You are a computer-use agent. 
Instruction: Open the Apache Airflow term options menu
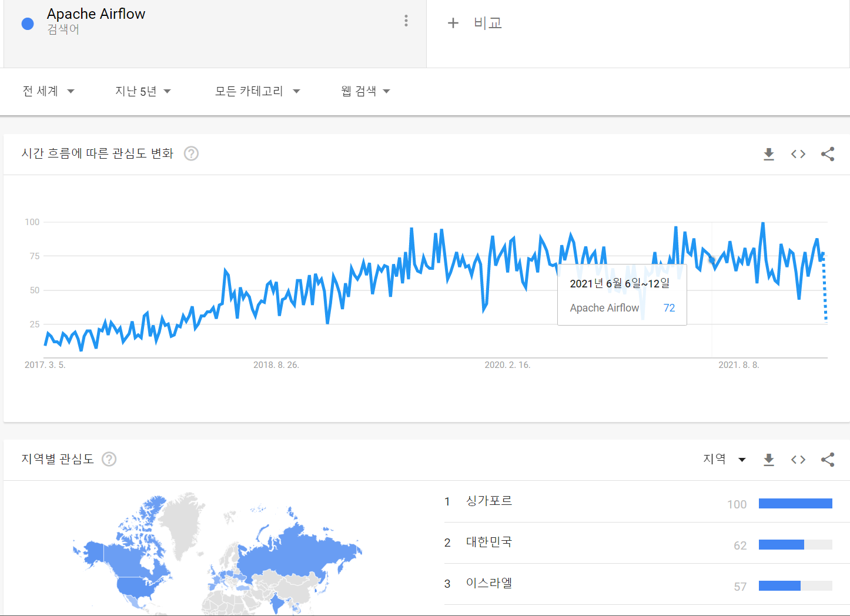[406, 21]
